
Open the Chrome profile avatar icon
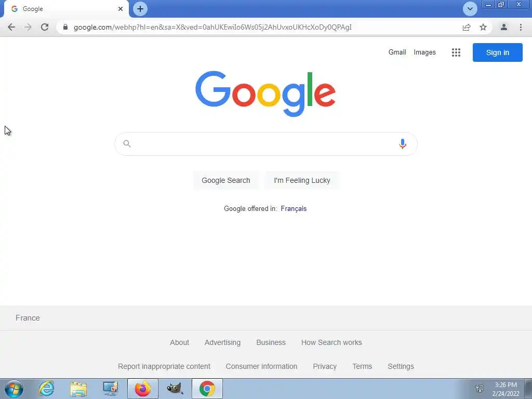504,27
